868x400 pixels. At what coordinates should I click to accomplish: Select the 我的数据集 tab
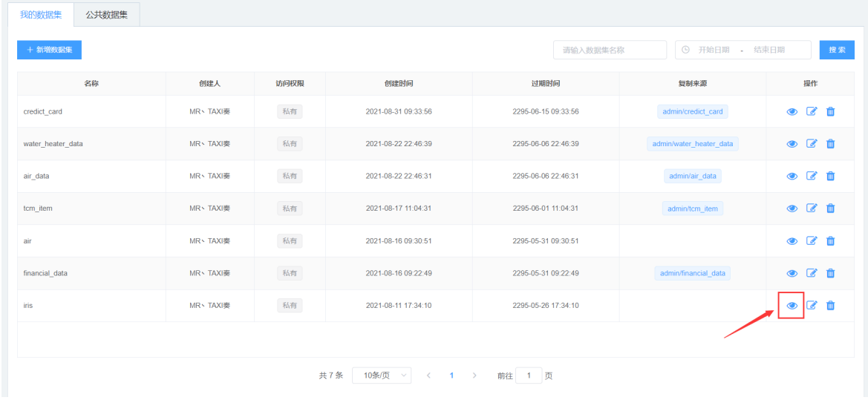click(42, 16)
